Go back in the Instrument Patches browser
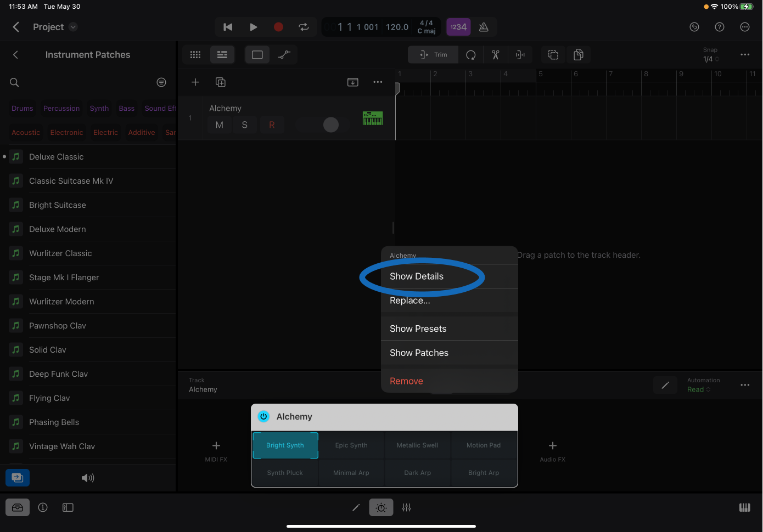Image resolution: width=763 pixels, height=532 pixels. coord(15,55)
